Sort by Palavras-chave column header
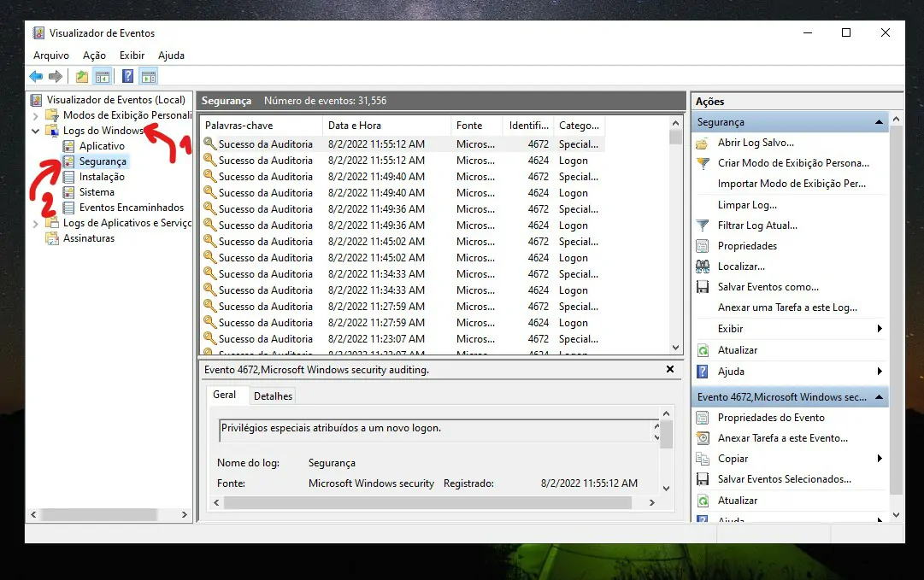The width and height of the screenshot is (924, 580). point(262,126)
